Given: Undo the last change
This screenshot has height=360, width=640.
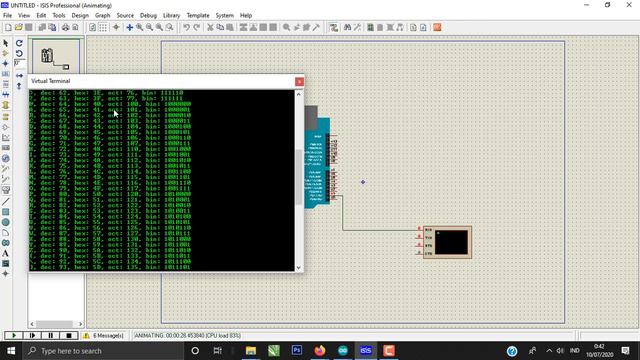Looking at the screenshot, I should click(187, 27).
